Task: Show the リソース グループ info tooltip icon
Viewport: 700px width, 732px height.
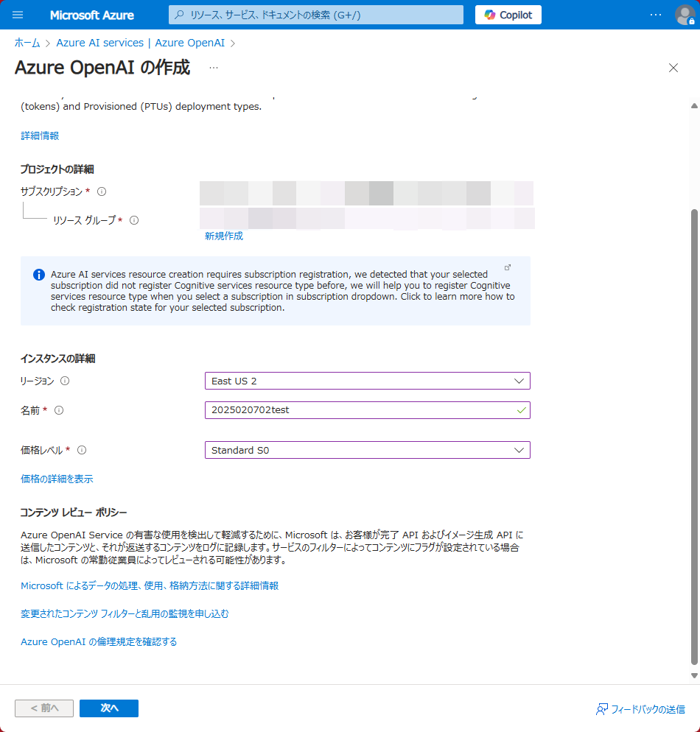Action: [133, 220]
